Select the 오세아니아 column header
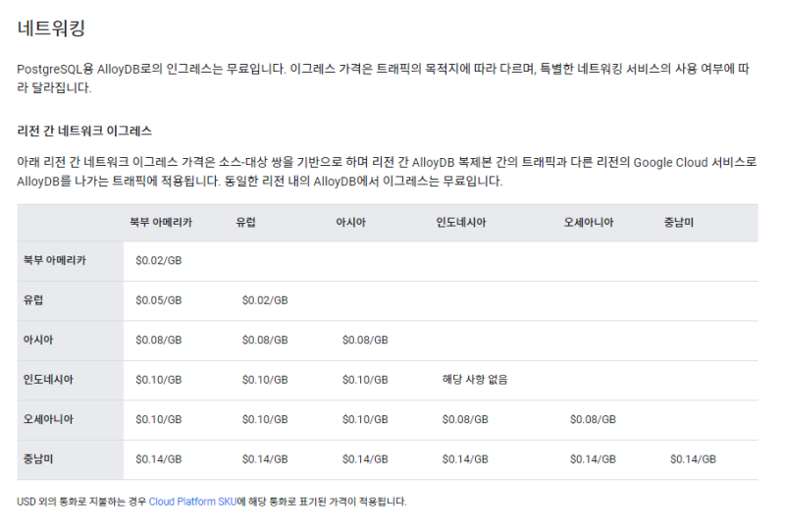The height and width of the screenshot is (532, 785). click(x=588, y=223)
